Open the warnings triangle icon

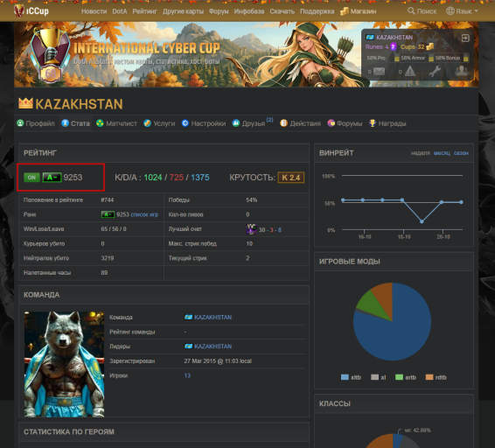point(410,72)
